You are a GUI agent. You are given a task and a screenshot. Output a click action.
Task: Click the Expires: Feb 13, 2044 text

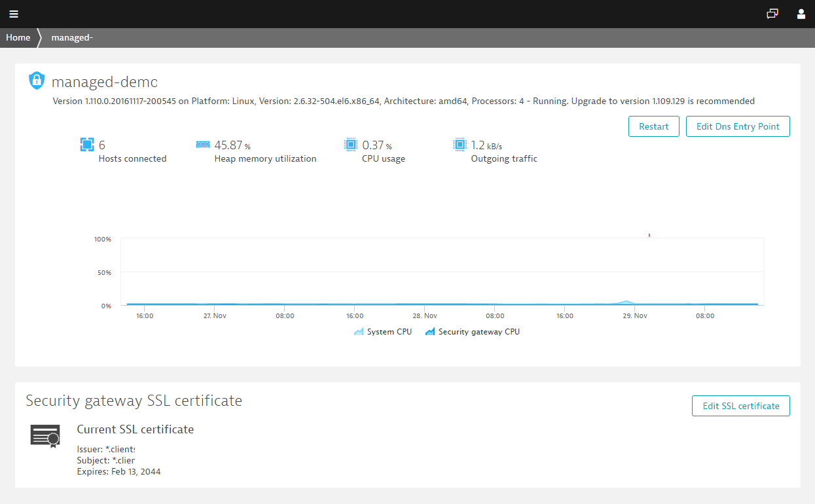pos(118,471)
